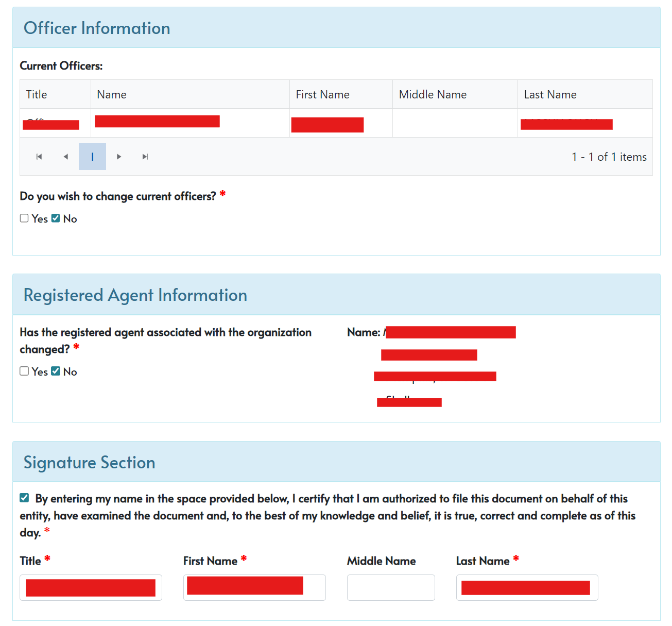Click the Title column header
The image size is (672, 626).
pyautogui.click(x=56, y=94)
